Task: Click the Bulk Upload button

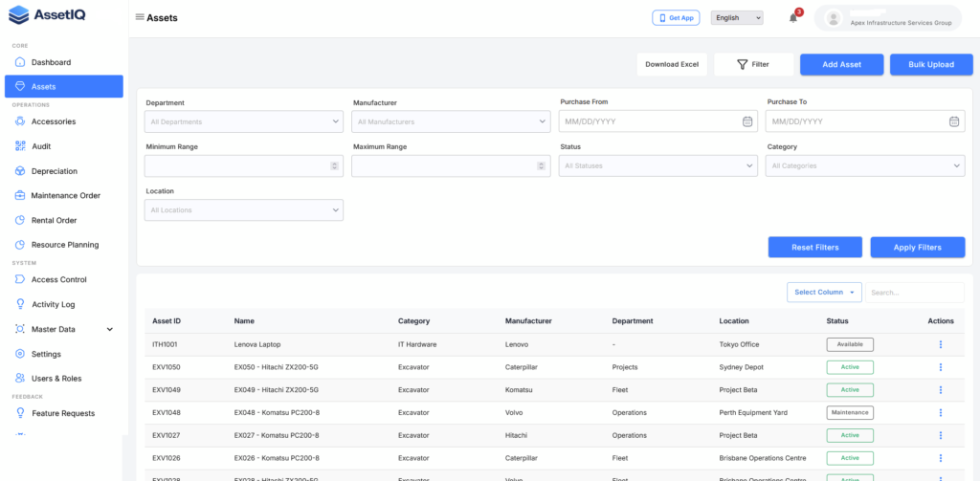Action: [931, 64]
